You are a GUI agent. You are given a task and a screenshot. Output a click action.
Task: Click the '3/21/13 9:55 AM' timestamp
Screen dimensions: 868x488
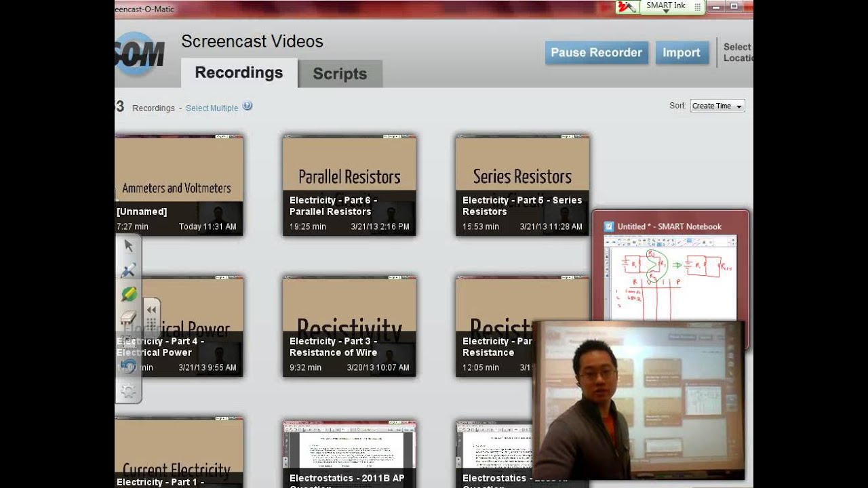[x=208, y=368]
